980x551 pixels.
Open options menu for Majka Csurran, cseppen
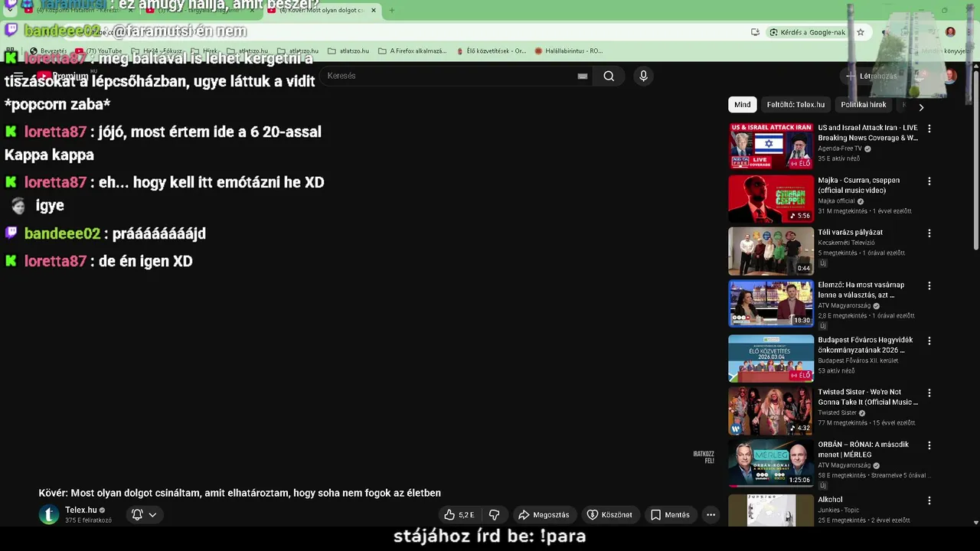coord(929,181)
